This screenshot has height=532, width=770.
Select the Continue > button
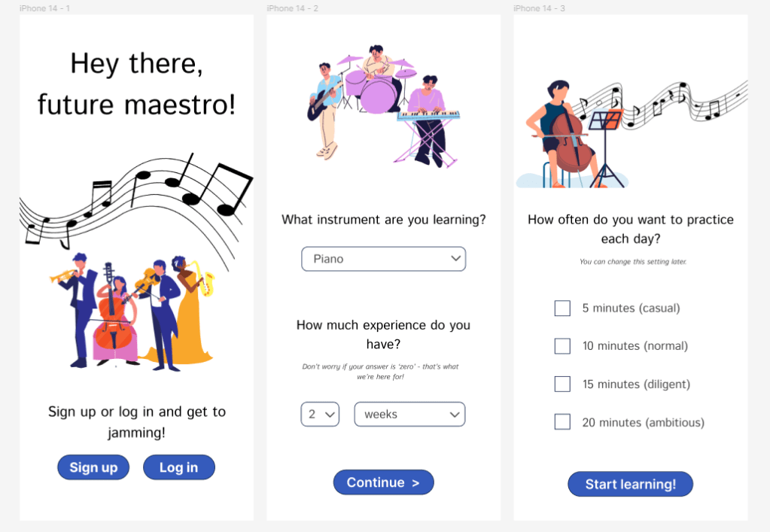coord(384,482)
